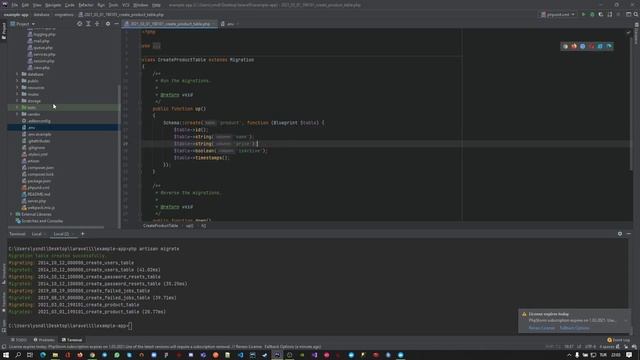Add a new terminal session tab
This screenshot has width=640, height=360.
click(x=82, y=234)
